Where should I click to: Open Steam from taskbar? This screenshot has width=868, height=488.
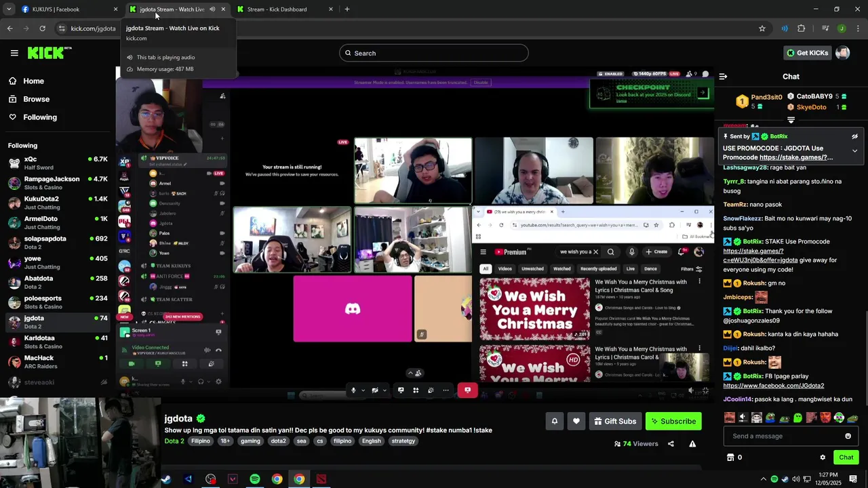tap(166, 479)
